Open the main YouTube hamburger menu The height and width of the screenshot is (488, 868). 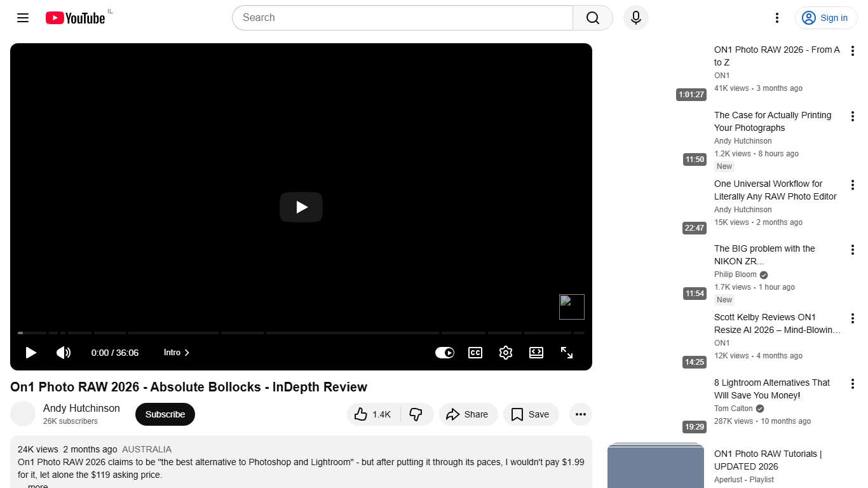(x=22, y=18)
